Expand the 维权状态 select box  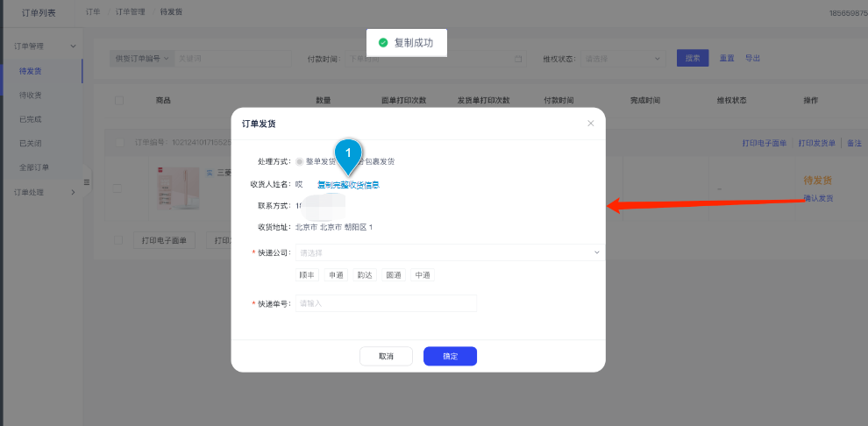(623, 59)
